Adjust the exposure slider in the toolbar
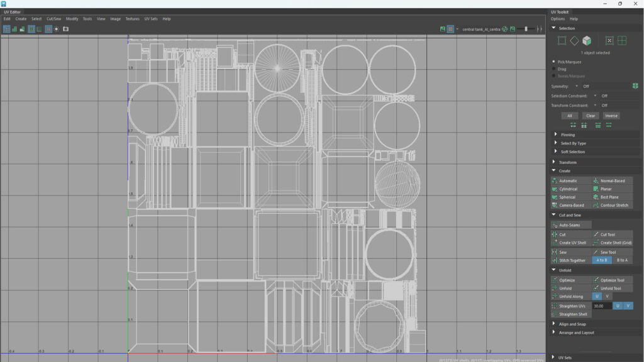The image size is (644, 362). pos(526,29)
